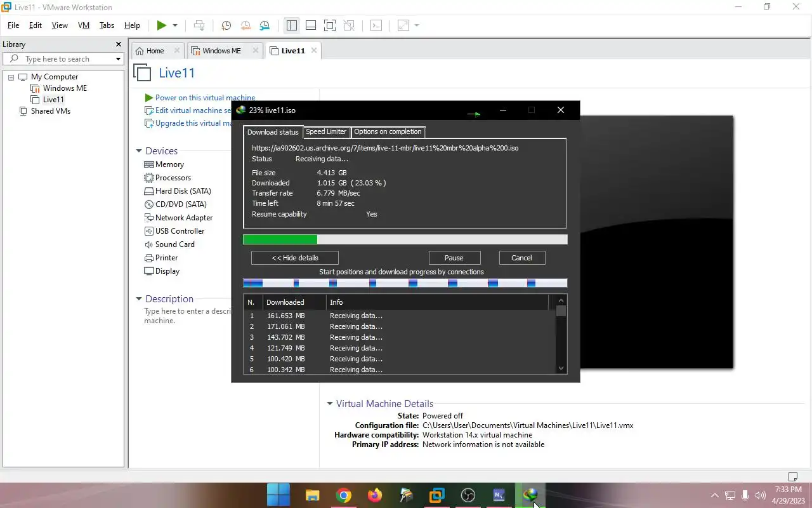Select the USB Controller device

click(174, 231)
